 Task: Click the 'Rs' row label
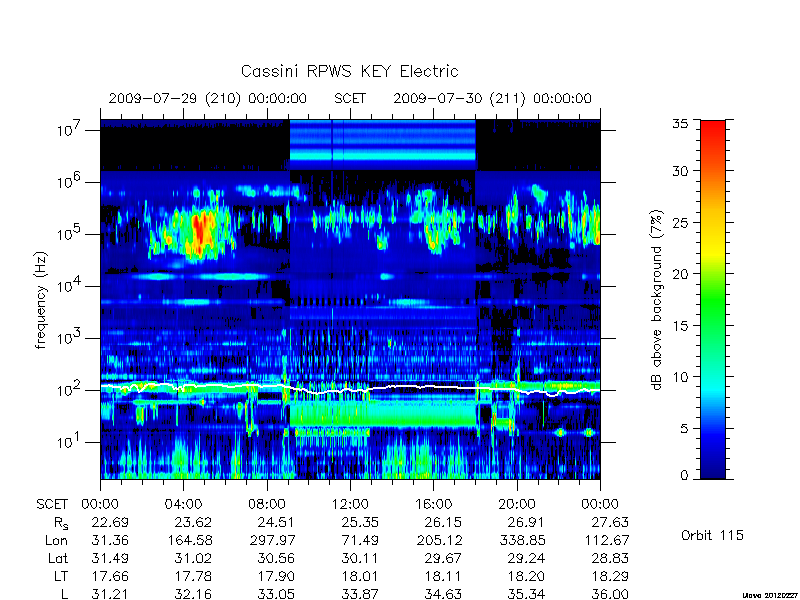pyautogui.click(x=61, y=523)
